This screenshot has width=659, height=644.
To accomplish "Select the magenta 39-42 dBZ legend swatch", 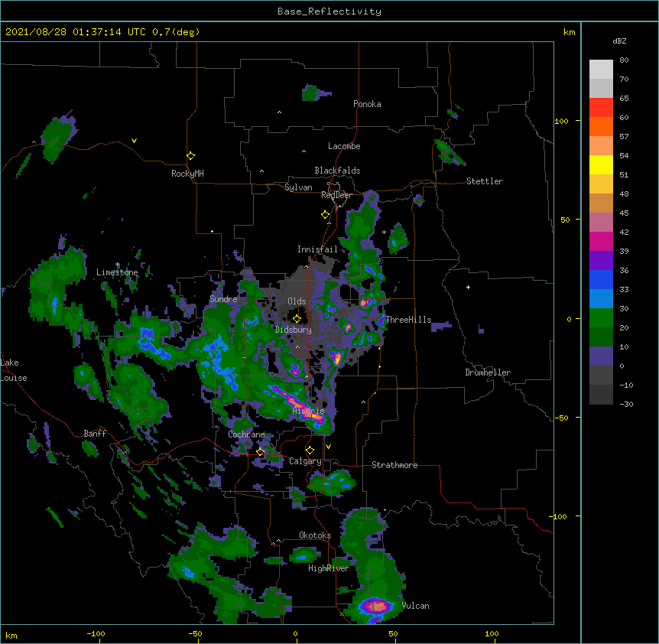I will (601, 241).
